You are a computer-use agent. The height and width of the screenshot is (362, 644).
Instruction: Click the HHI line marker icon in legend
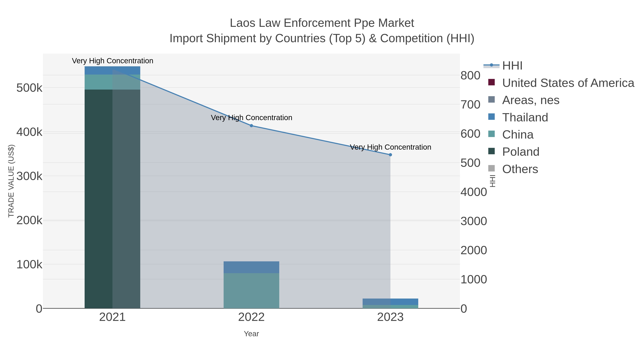[492, 65]
